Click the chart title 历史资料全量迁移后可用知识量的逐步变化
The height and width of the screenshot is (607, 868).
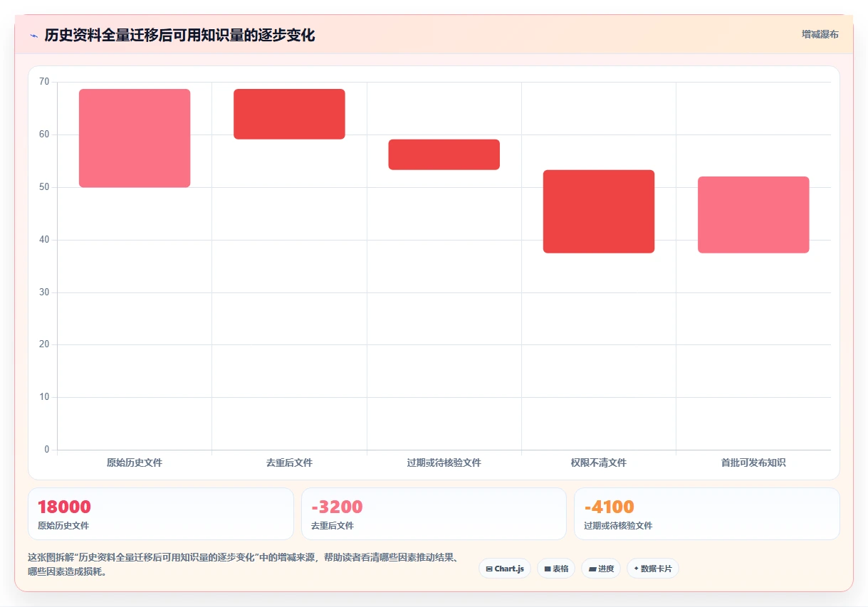[x=179, y=35]
